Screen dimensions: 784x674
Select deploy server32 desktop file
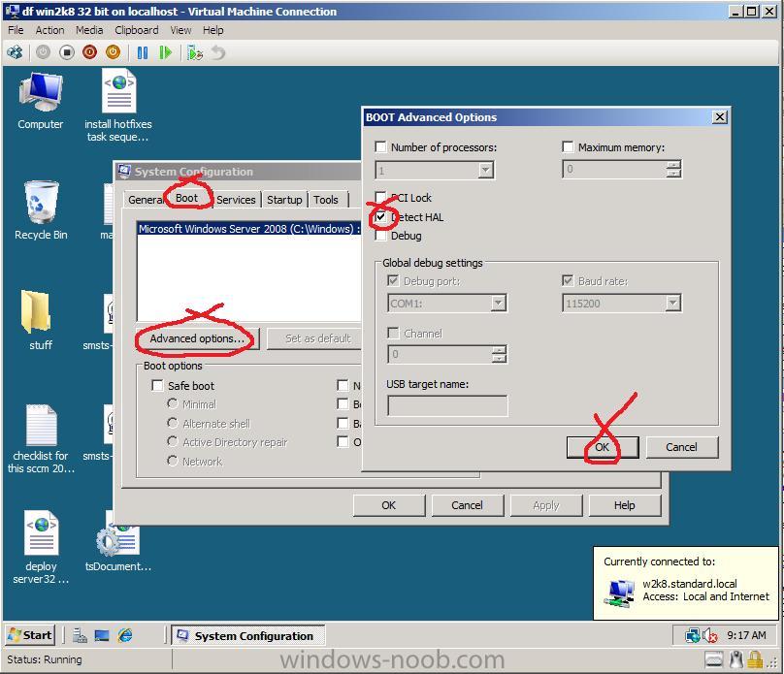41,547
